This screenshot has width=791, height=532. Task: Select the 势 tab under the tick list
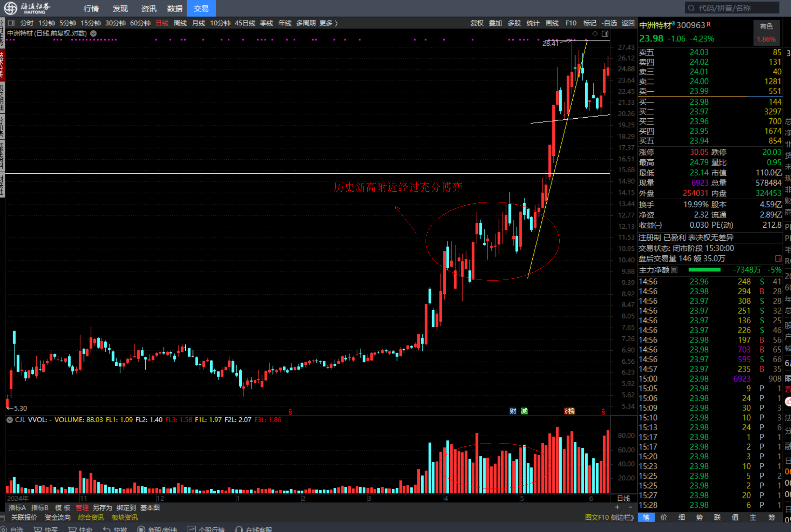coord(699,517)
